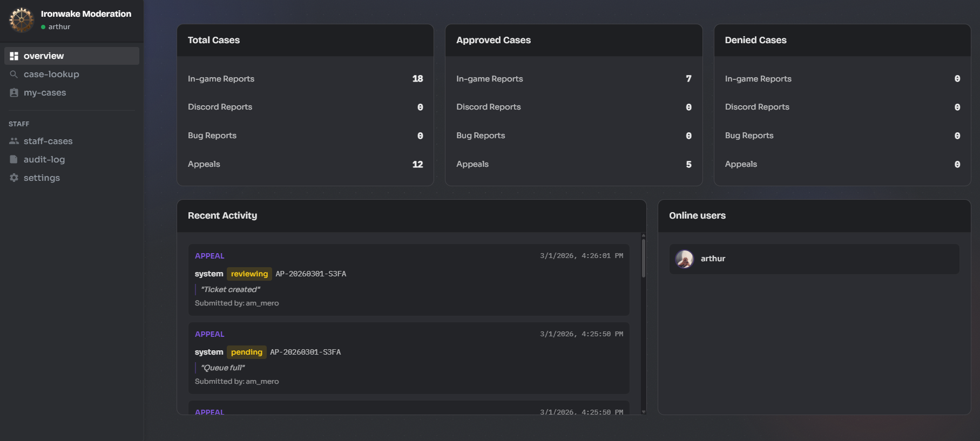The height and width of the screenshot is (441, 980).
Task: Click the Recent Activity scrollbar thumb
Action: tap(643, 259)
